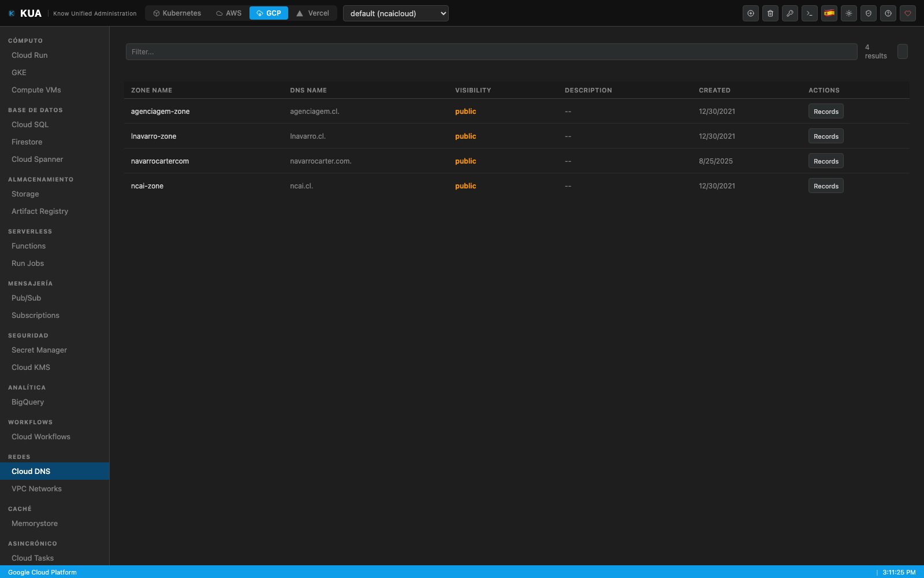Switch to the AWS provider tab
Screen dimensions: 924x578
click(229, 13)
